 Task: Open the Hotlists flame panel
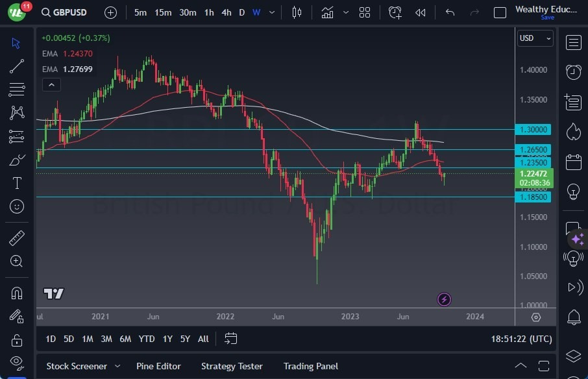tap(574, 131)
